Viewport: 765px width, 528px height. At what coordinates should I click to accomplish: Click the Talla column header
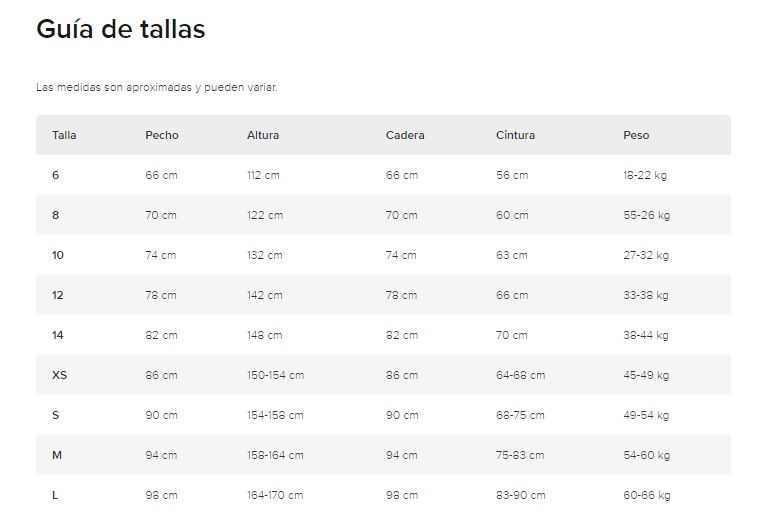[x=64, y=135]
